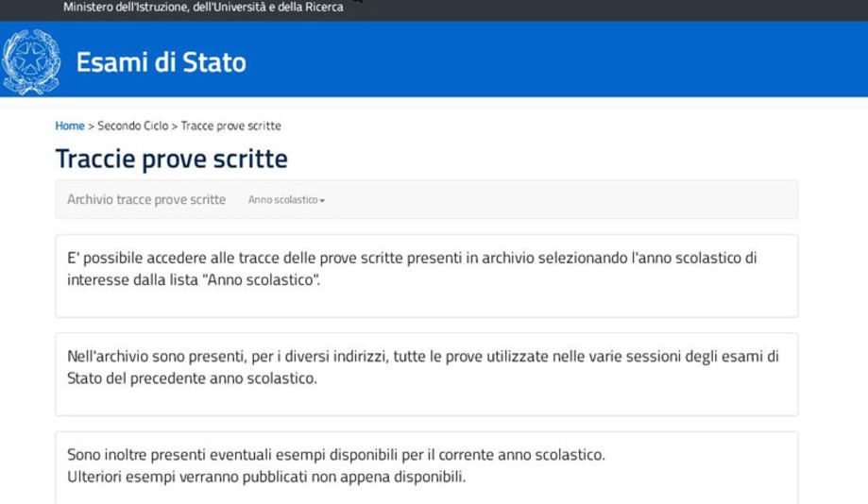Expand the caret arrow beside Anno scolastico
The image size is (868, 504).
click(x=322, y=200)
